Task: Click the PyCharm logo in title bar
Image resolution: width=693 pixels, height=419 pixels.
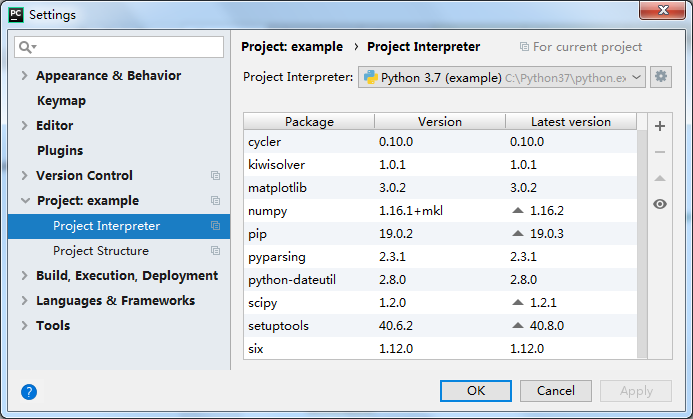Action: pos(16,15)
